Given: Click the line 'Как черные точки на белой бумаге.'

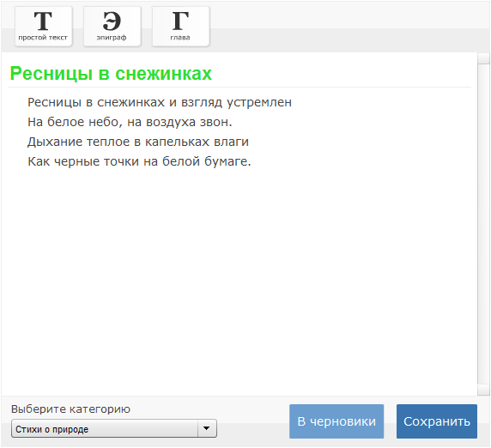Looking at the screenshot, I should [139, 161].
